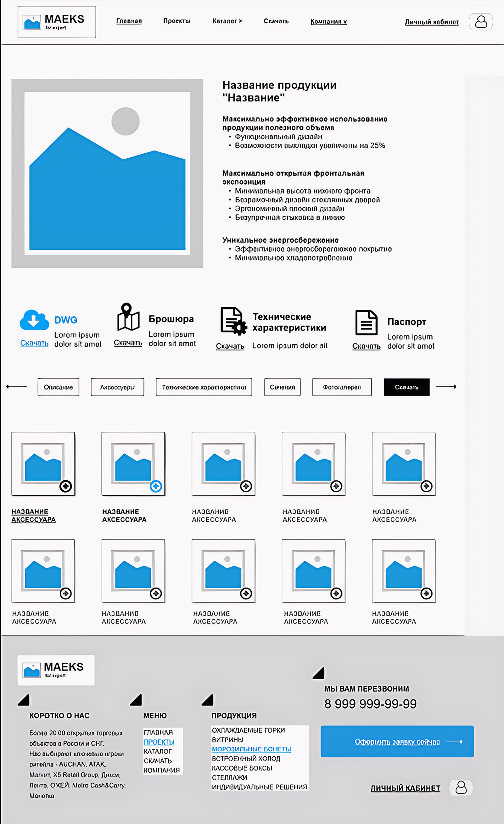Click the blue plus icon on second accessory
Screen dimensions: 504x824
pos(156,486)
